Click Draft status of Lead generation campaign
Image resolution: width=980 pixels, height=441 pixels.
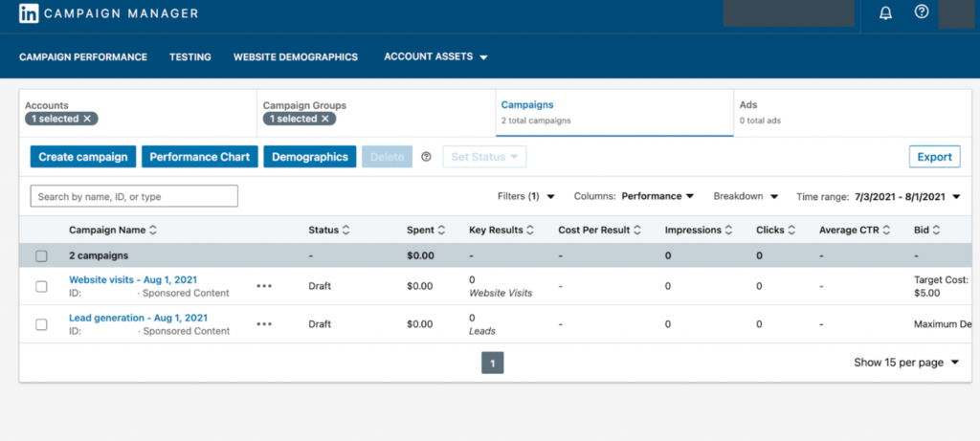tap(320, 324)
